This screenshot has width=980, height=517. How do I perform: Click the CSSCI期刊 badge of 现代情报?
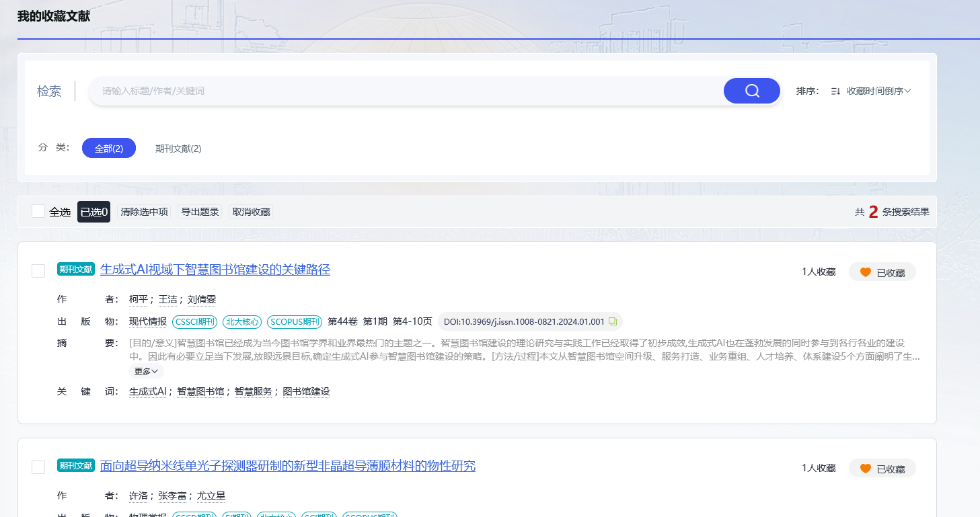[194, 321]
